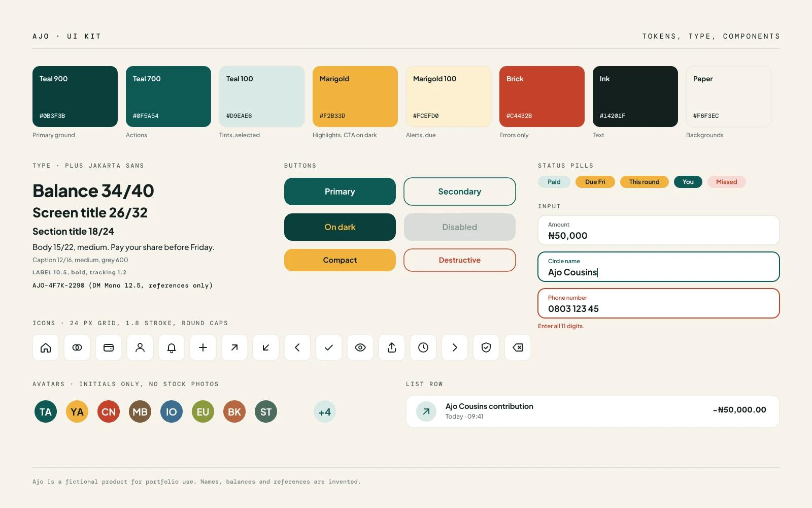Image resolution: width=812 pixels, height=508 pixels.
Task: Click the bell notification icon tile
Action: [x=172, y=347]
